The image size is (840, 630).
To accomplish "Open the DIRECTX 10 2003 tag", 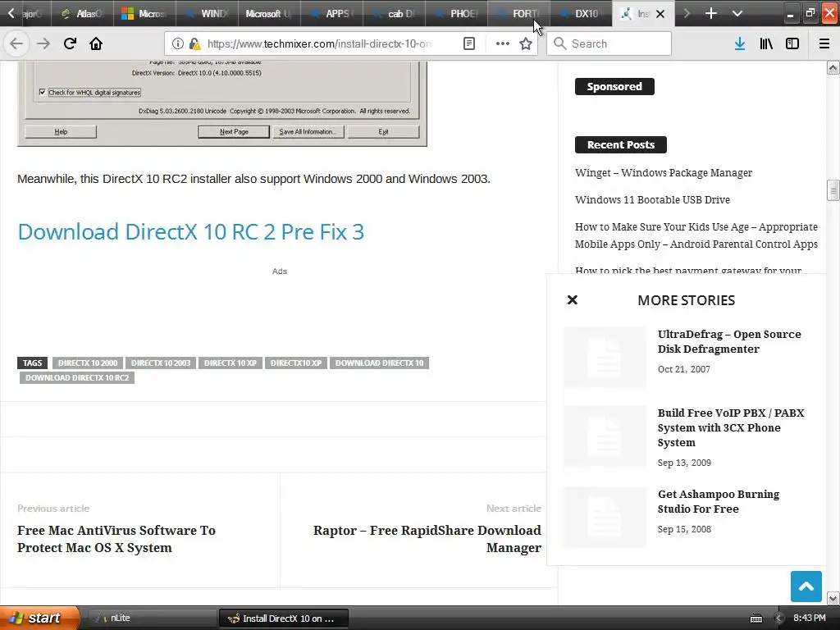I will point(161,363).
